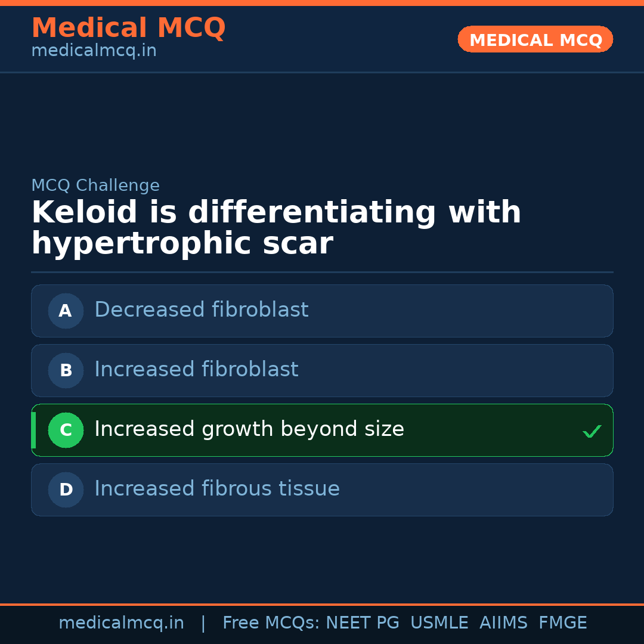Click the orange MEDICAL MCQ badge
This screenshot has height=644, width=644.
click(x=535, y=39)
